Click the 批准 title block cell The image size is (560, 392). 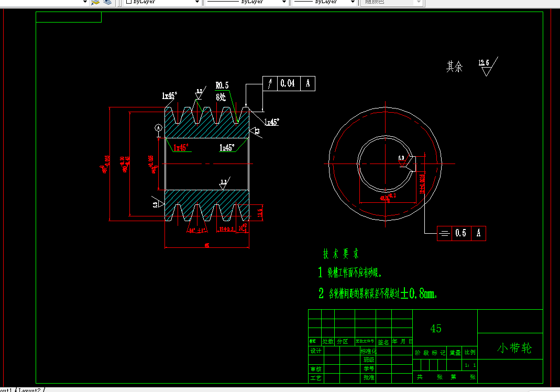click(x=369, y=378)
